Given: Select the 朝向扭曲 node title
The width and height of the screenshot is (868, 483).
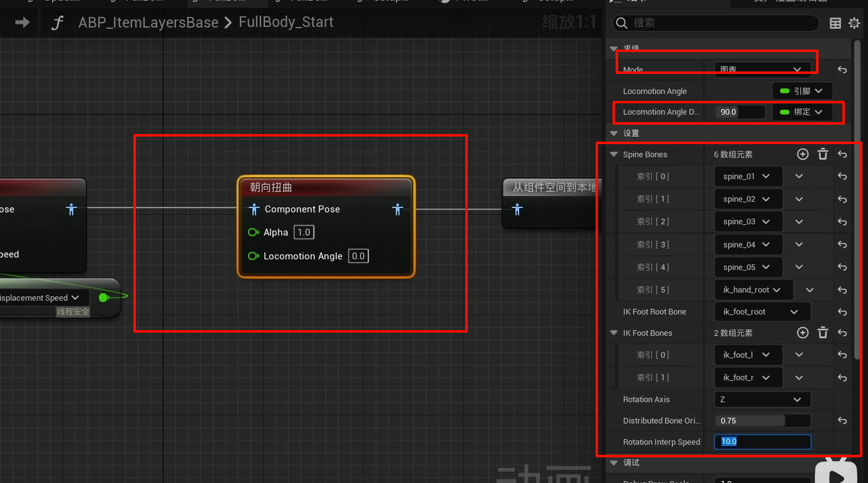Looking at the screenshot, I should coord(271,187).
